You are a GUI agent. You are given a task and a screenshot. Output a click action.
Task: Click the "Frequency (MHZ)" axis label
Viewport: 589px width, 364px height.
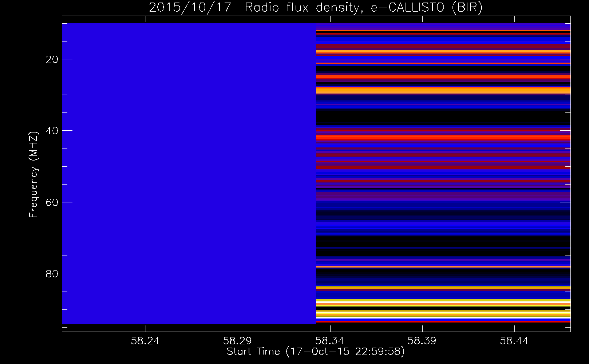tap(33, 174)
